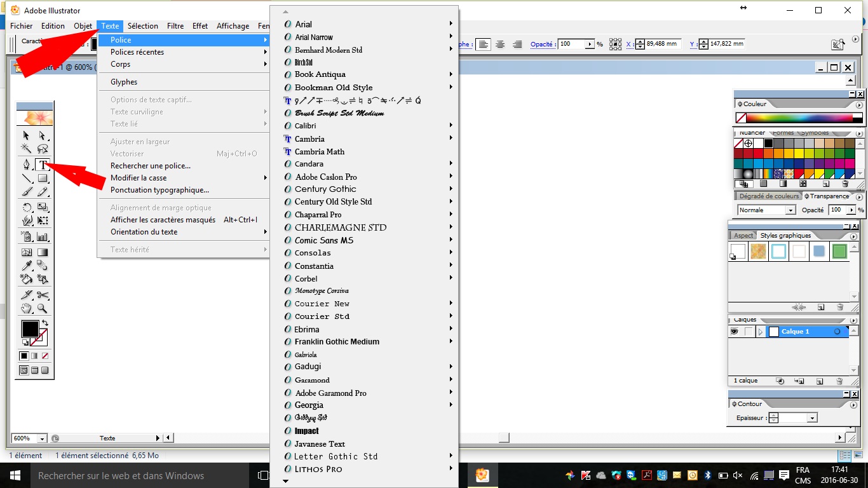Pick the Scale tool
Screen dimensions: 868x488
pyautogui.click(x=43, y=208)
